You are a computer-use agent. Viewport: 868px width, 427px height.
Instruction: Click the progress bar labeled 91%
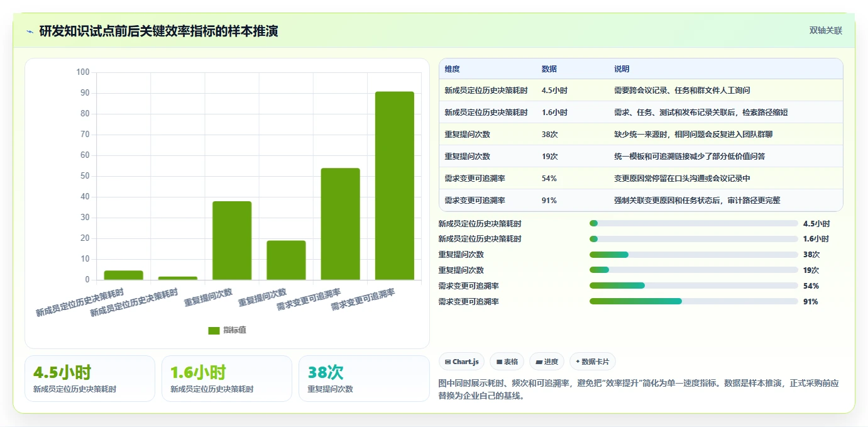(x=693, y=301)
